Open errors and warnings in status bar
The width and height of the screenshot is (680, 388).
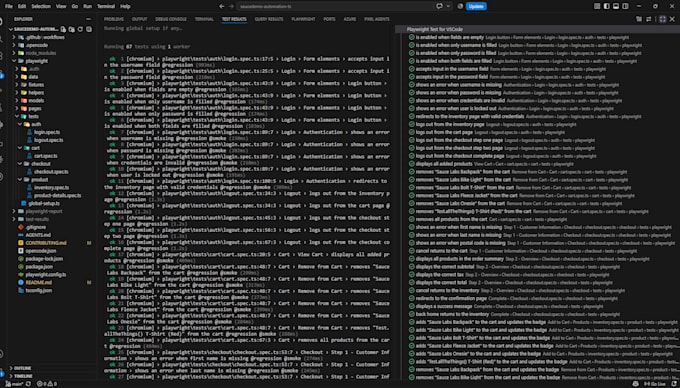pyautogui.click(x=47, y=384)
